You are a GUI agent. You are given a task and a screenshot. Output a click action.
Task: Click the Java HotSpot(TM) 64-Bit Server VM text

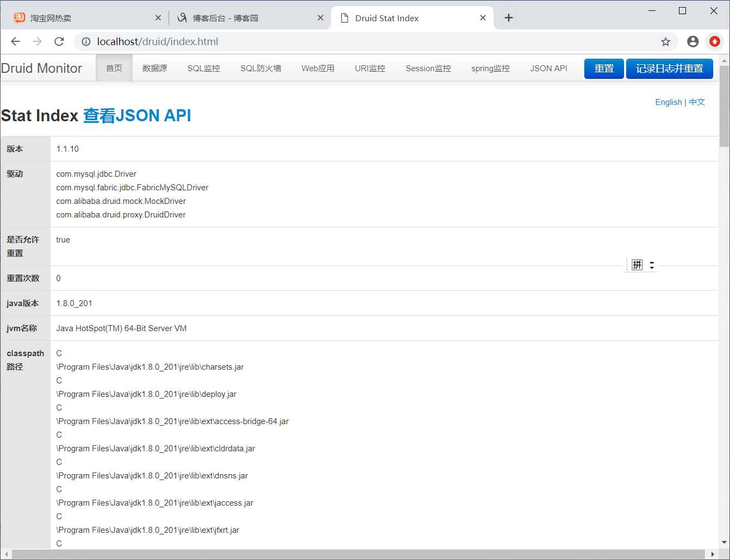click(x=121, y=328)
